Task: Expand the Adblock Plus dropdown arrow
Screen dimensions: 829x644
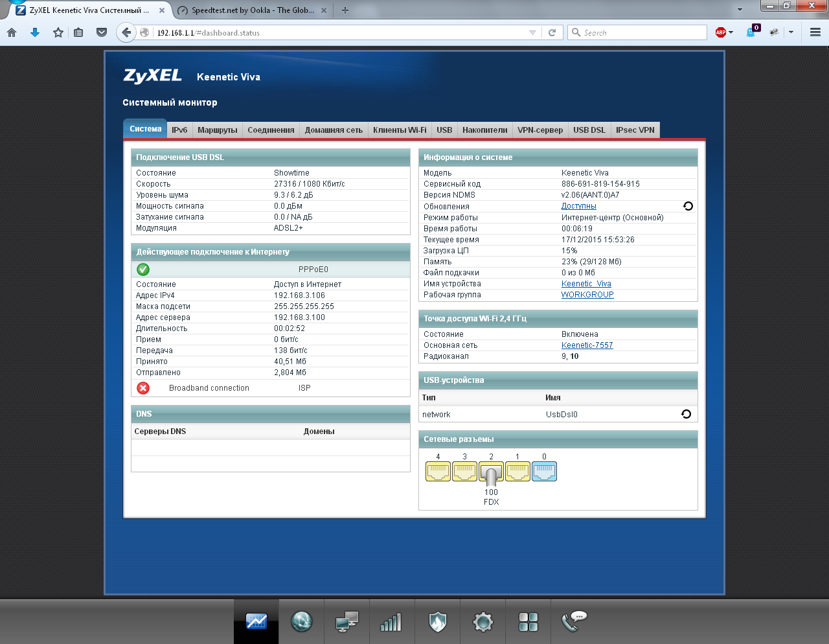Action: click(731, 32)
